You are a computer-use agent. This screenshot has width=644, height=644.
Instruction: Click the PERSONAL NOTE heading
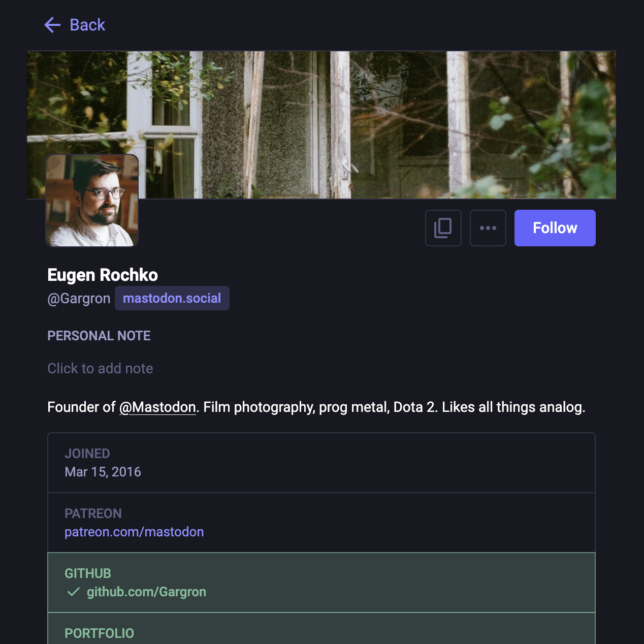(x=99, y=336)
